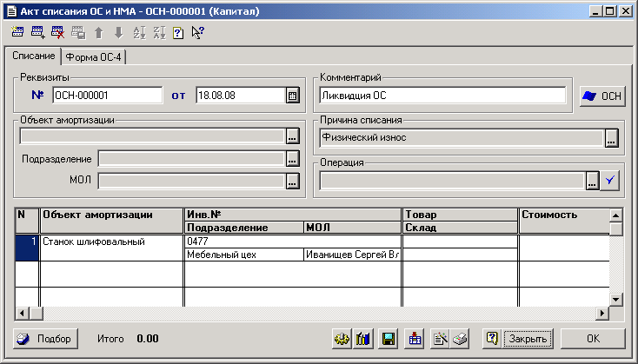
Task: Click the floppy disk save icon
Action: click(389, 338)
